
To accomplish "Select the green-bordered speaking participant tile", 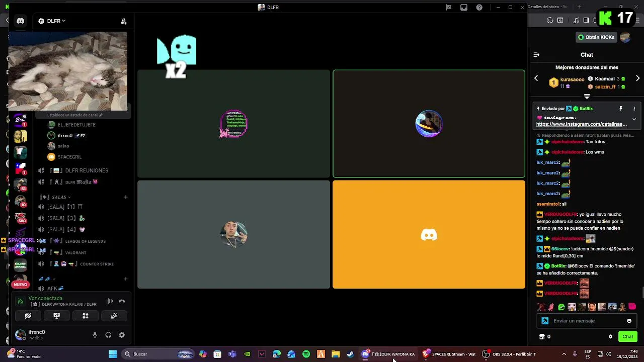I will coord(429,124).
